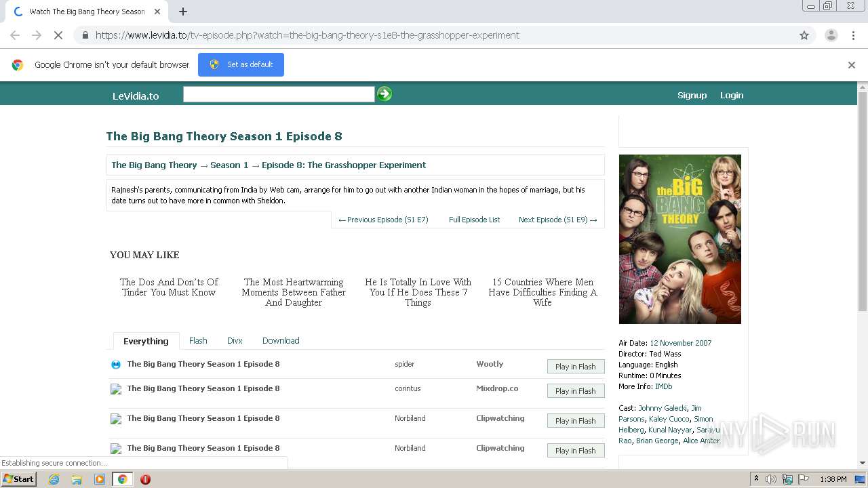Open Wootly row episode title link

[x=203, y=364]
